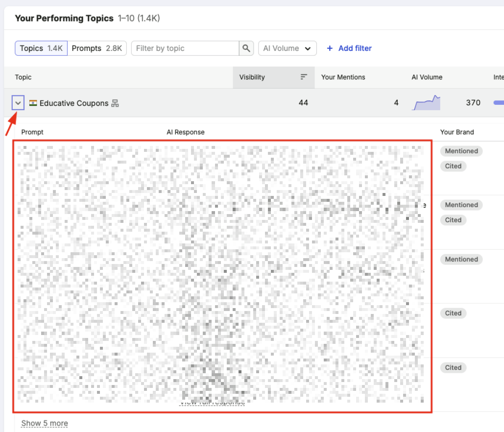Screen dimensions: 504x432
Task: Click the first row's Mentioned tag
Action: pyautogui.click(x=461, y=151)
